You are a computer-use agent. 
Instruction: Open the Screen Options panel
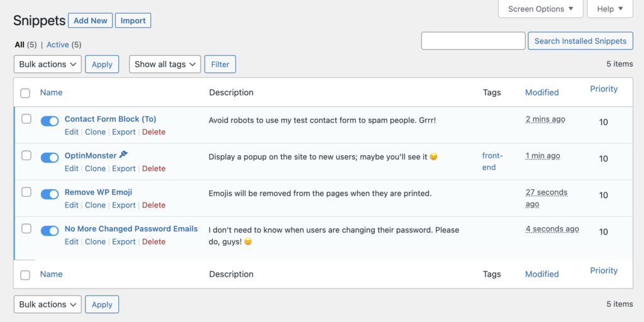[540, 9]
